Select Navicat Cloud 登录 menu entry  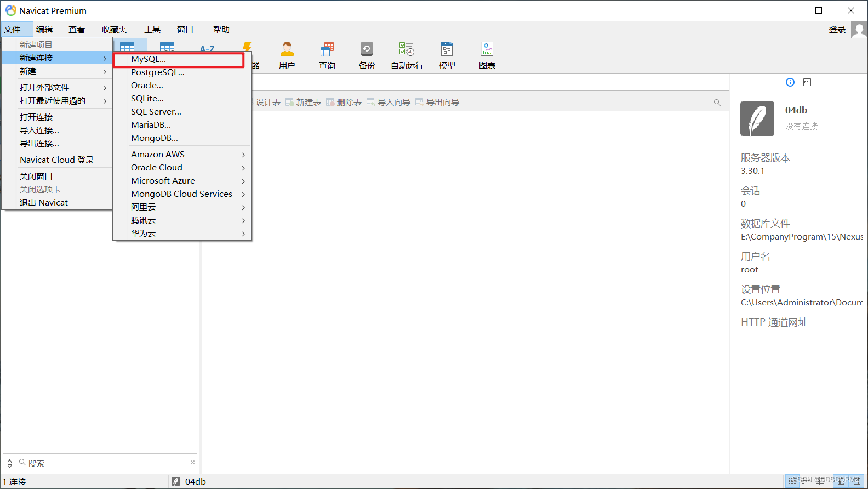pyautogui.click(x=58, y=160)
